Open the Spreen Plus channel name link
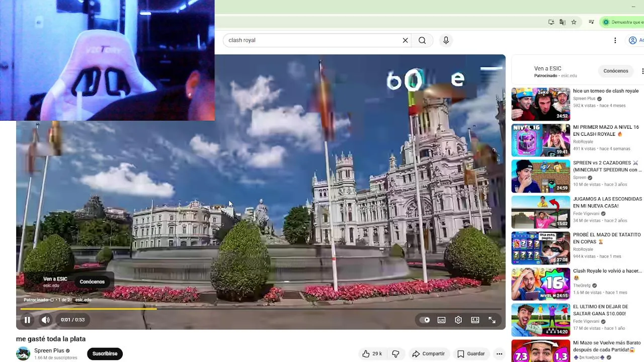The height and width of the screenshot is (362, 644). (49, 351)
